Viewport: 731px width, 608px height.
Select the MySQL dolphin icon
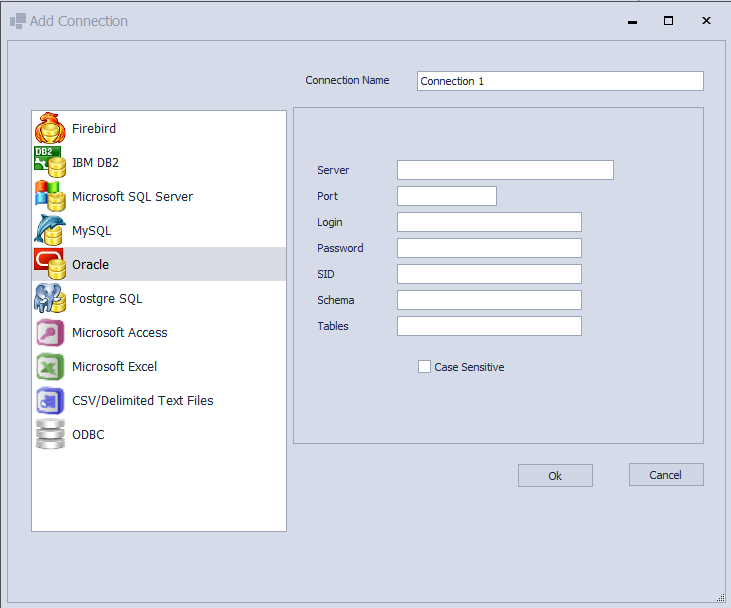coord(50,230)
